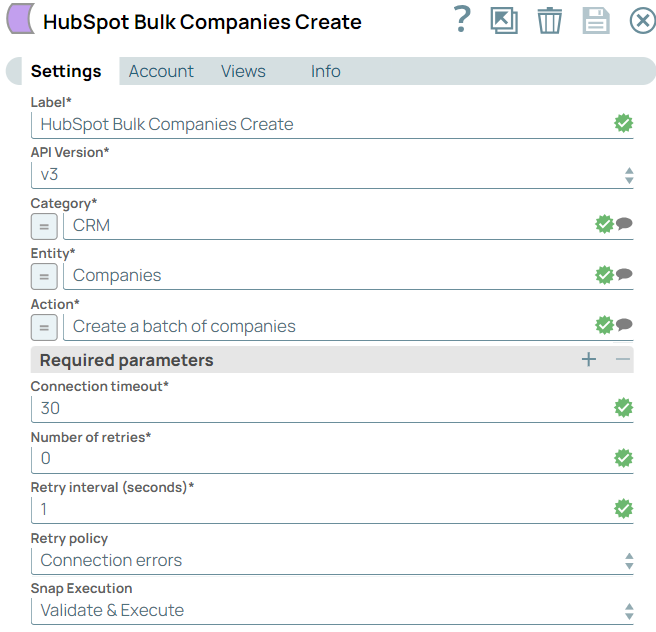This screenshot has height=632, width=656.
Task: Remove a required parameter with minus
Action: coord(623,359)
